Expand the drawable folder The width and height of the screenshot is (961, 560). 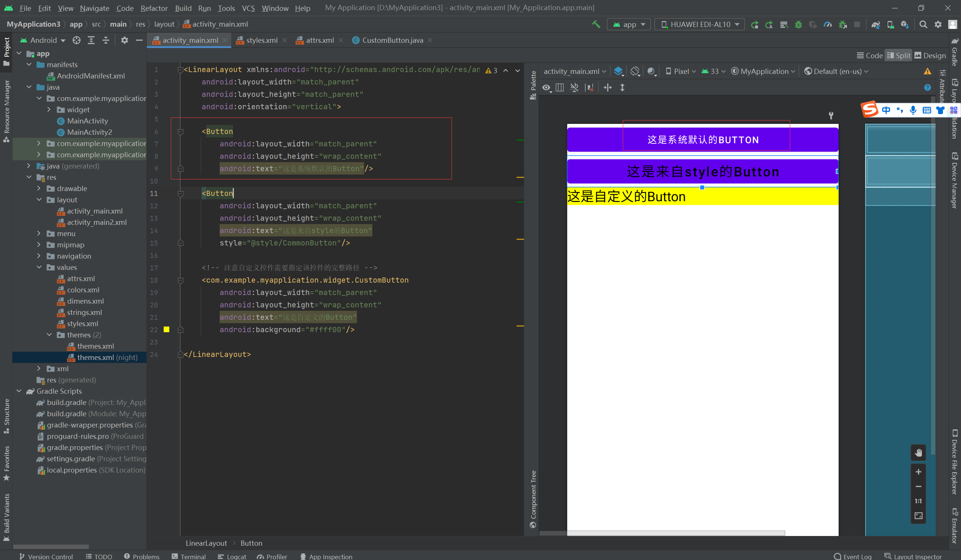(x=39, y=188)
